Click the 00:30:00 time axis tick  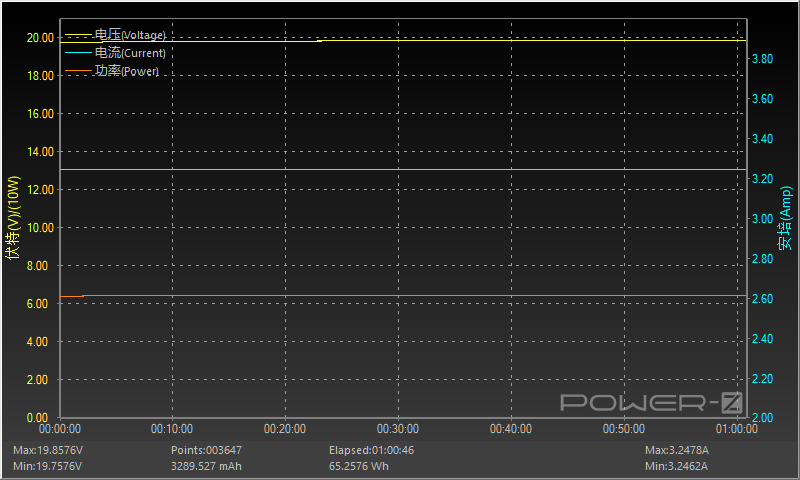(x=398, y=429)
